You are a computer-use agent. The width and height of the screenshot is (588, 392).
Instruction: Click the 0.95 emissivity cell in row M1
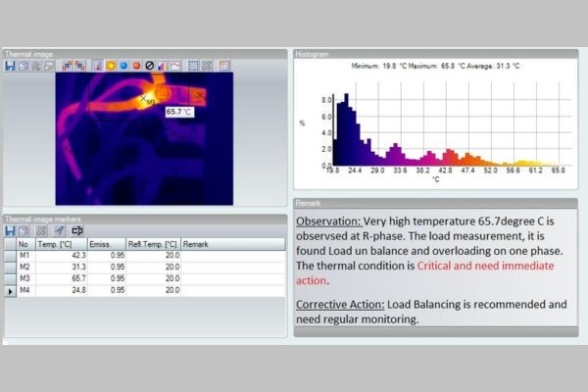click(x=107, y=256)
